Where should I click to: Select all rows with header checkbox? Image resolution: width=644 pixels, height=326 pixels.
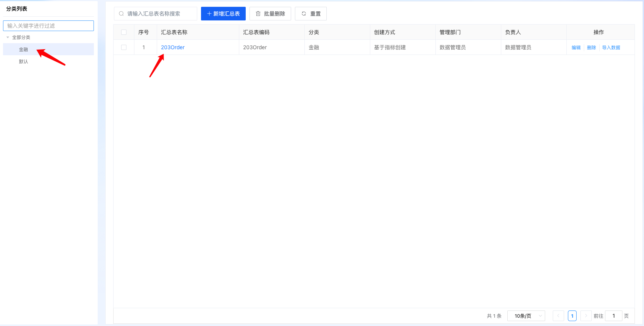pos(124,32)
